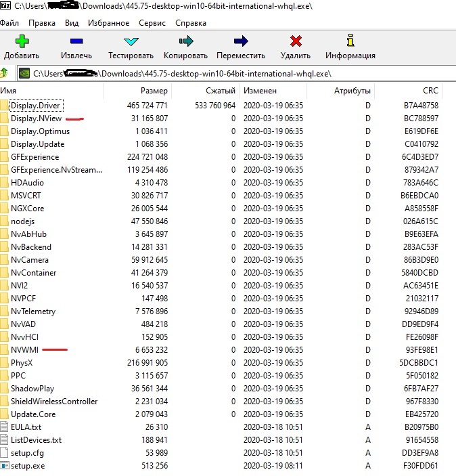The width and height of the screenshot is (456, 476).
Task: Click the blue minus Извлечь icon
Action: tap(76, 41)
